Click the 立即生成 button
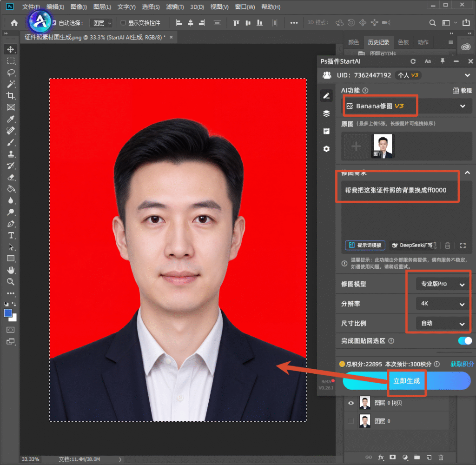 click(406, 381)
